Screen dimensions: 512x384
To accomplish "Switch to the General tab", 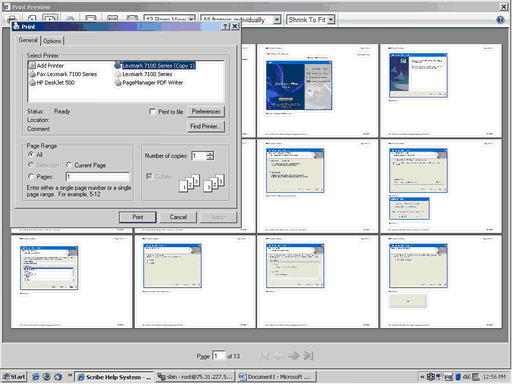I will pos(28,40).
